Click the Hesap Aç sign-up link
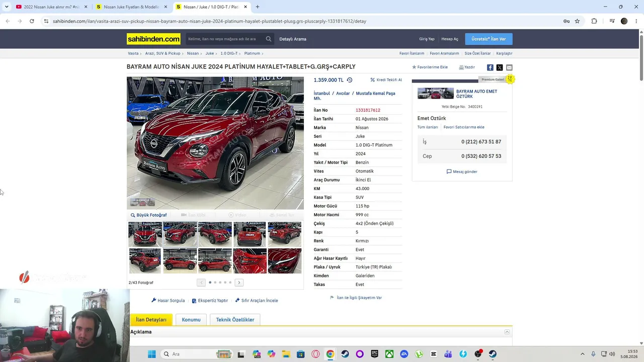 (450, 39)
